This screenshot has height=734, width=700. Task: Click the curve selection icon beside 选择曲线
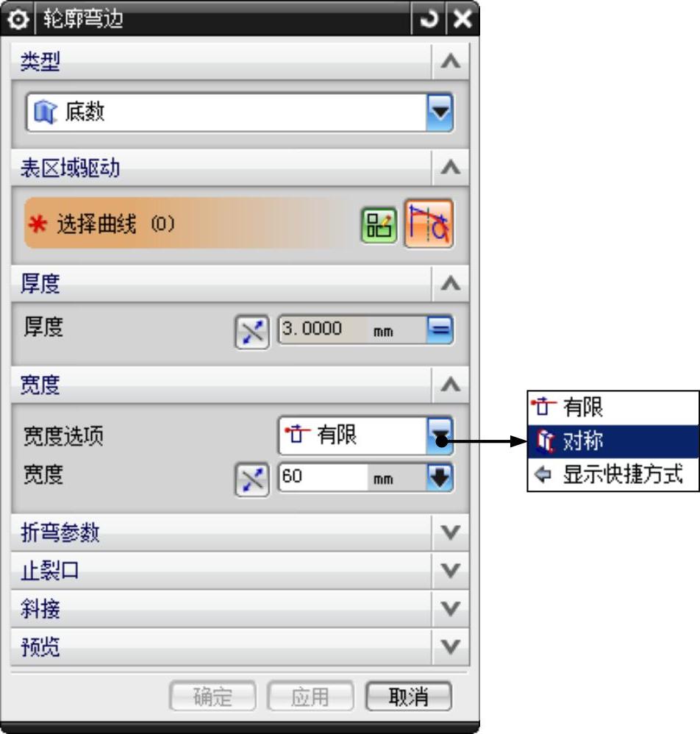coord(429,224)
